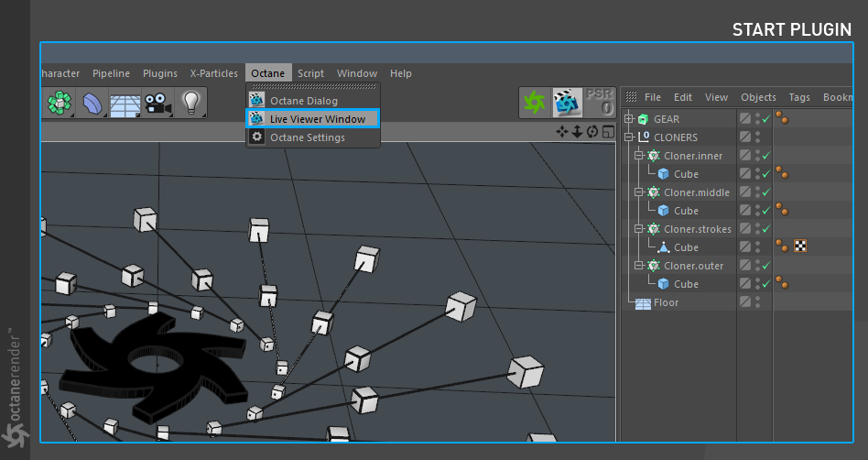Screen dimensions: 868x460
Task: Toggle visibility dots of the Floor object
Action: [x=757, y=302]
